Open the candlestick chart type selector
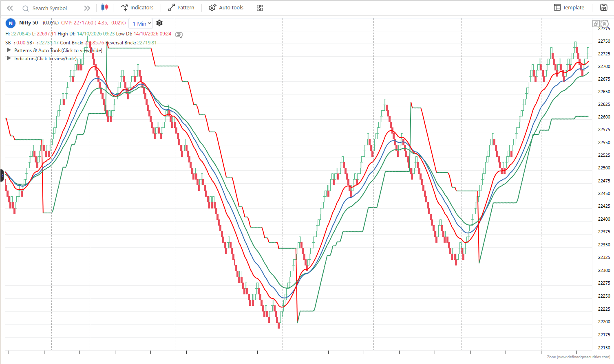614x364 pixels. coord(105,7)
